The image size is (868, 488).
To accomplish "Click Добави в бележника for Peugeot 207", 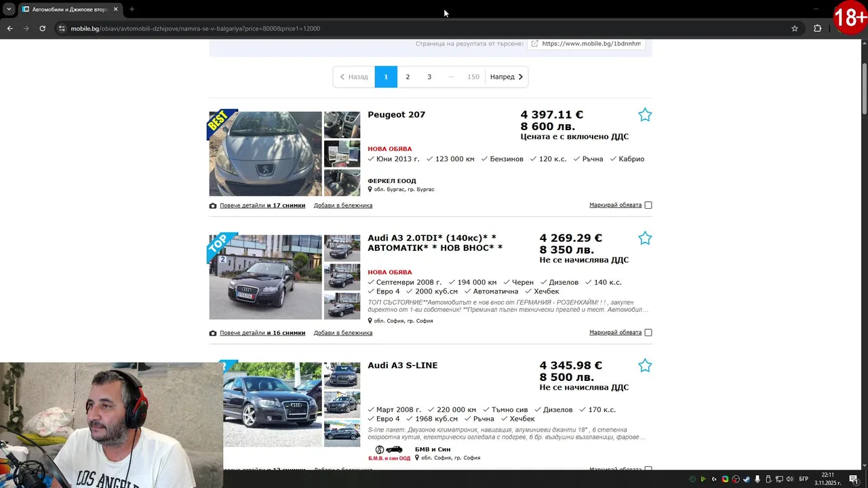I will pos(343,205).
